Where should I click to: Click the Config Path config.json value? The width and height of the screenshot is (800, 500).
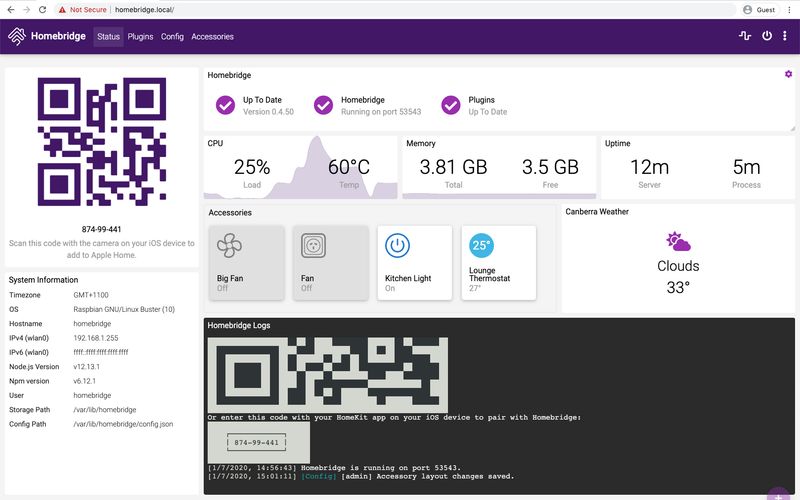click(123, 424)
